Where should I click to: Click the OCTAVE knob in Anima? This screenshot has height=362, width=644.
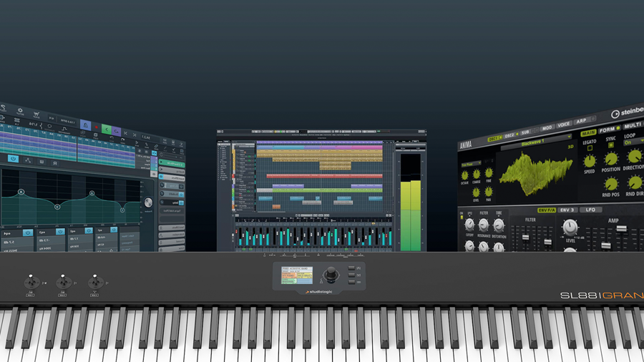[464, 175]
